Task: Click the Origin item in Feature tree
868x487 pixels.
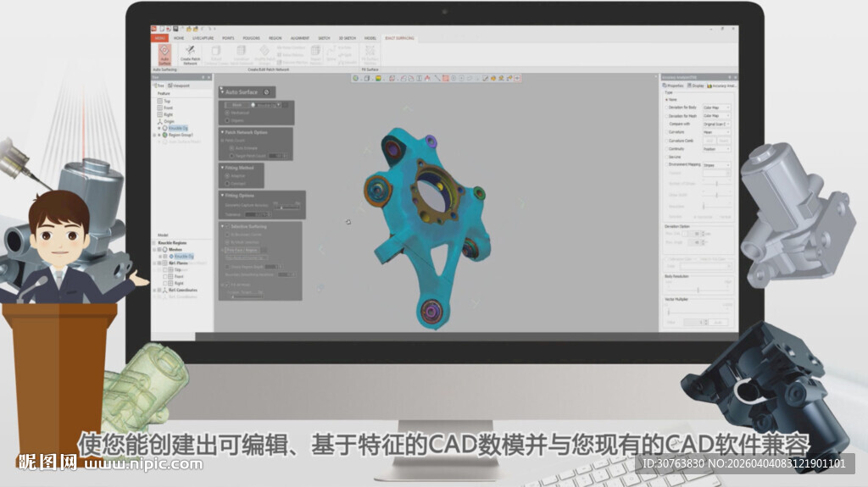Action: pos(169,121)
